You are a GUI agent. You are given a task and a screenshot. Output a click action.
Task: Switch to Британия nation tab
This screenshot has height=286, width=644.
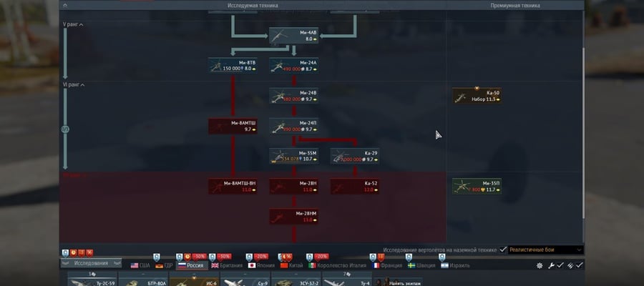tap(227, 265)
